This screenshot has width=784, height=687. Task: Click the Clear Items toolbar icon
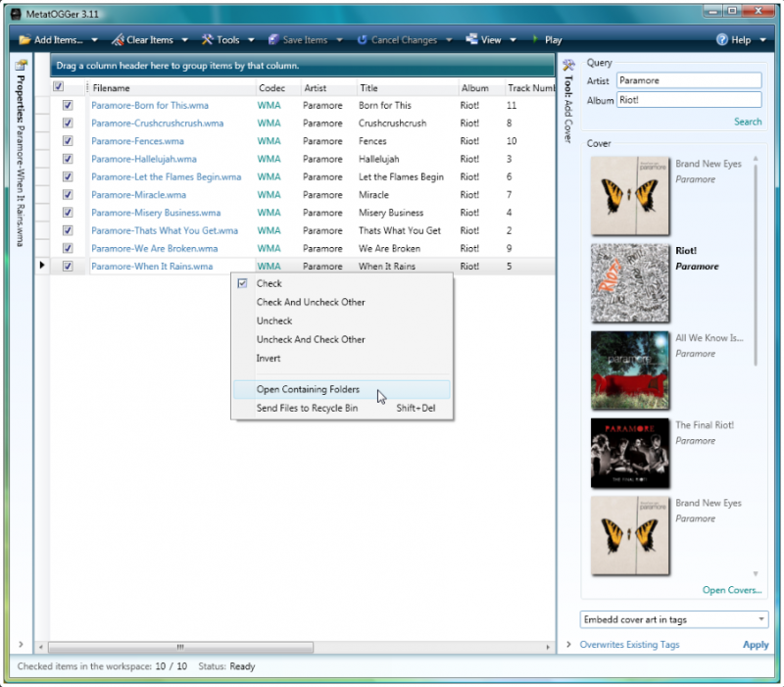(117, 40)
